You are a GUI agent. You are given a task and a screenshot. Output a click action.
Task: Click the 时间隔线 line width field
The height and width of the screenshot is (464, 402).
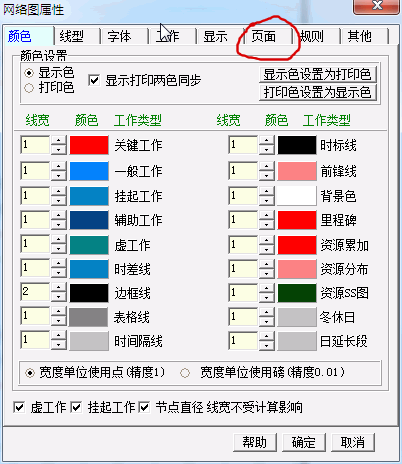click(35, 340)
